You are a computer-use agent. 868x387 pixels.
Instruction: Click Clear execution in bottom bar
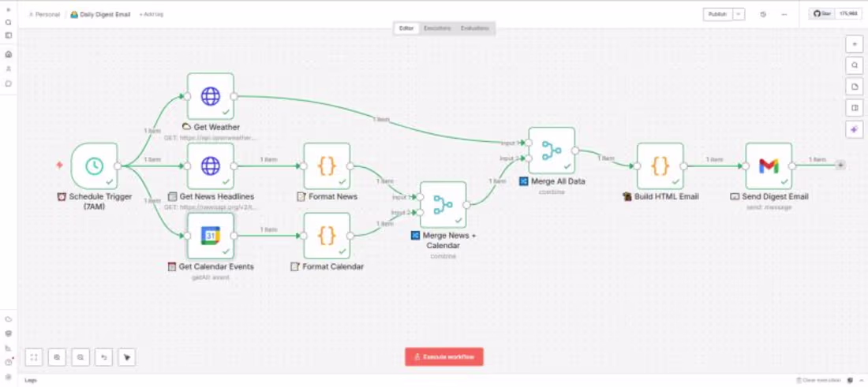[818, 381]
